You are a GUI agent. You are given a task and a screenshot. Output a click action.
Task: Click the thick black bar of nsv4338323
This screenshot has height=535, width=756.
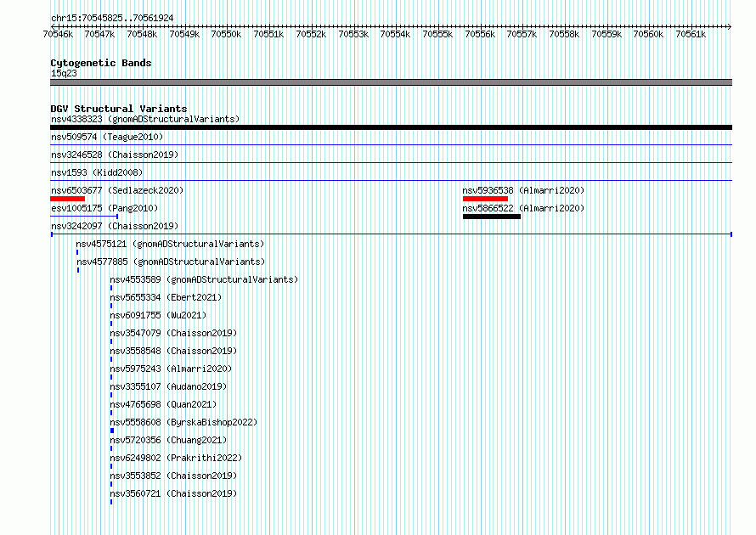(x=391, y=127)
